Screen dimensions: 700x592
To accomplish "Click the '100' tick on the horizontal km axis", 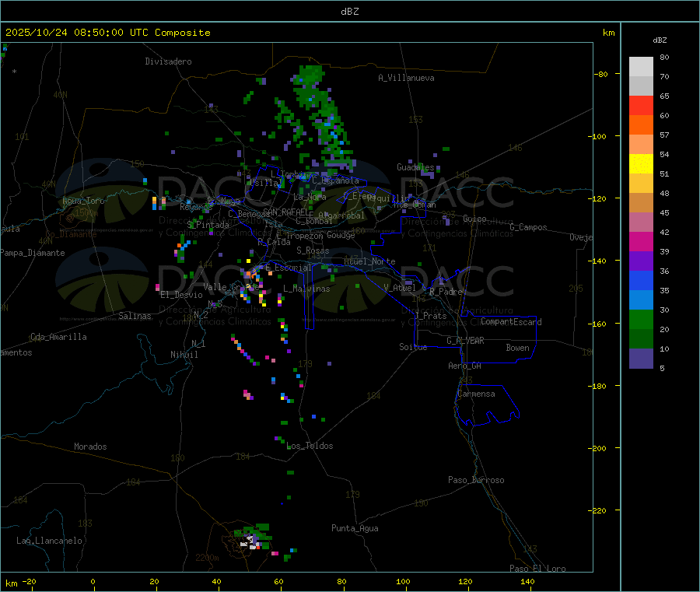I will click(403, 581).
